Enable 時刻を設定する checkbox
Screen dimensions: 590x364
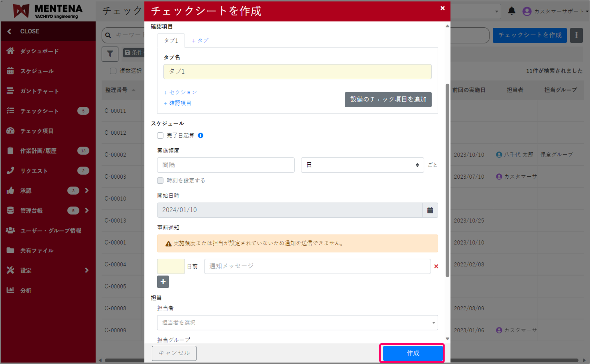pos(160,180)
